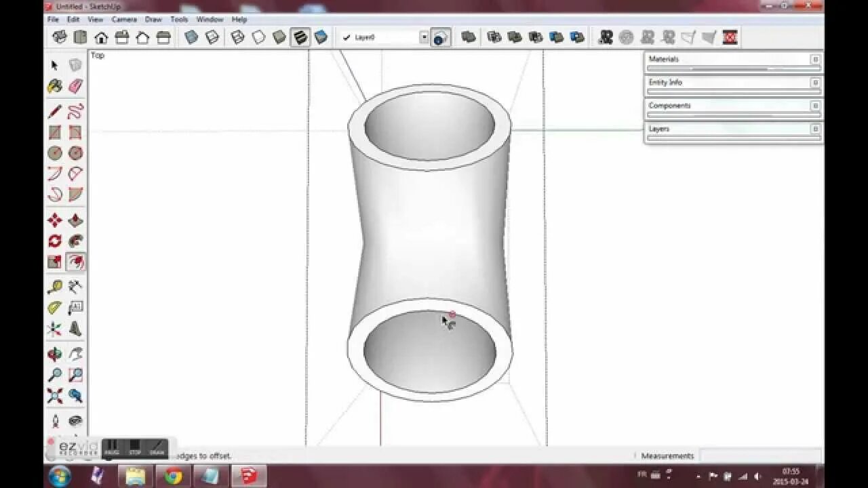Open the Camera menu
Viewport: 868px width, 488px height.
pyautogui.click(x=124, y=20)
